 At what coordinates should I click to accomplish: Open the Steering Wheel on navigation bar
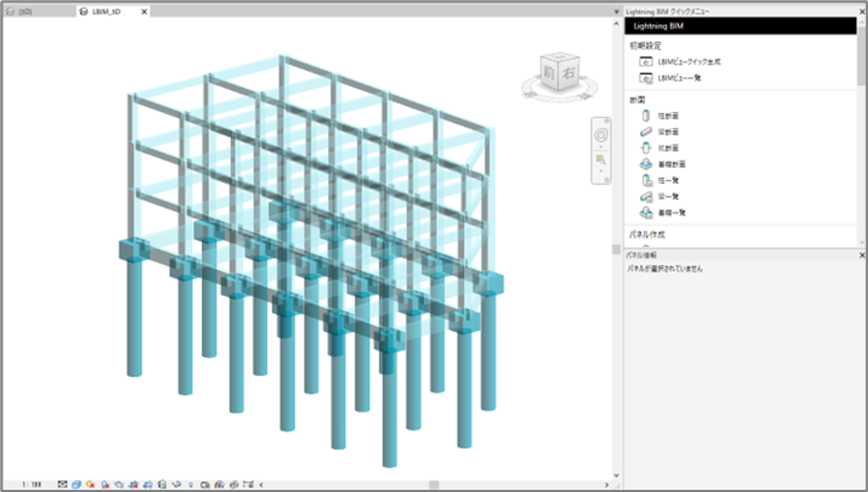(601, 135)
